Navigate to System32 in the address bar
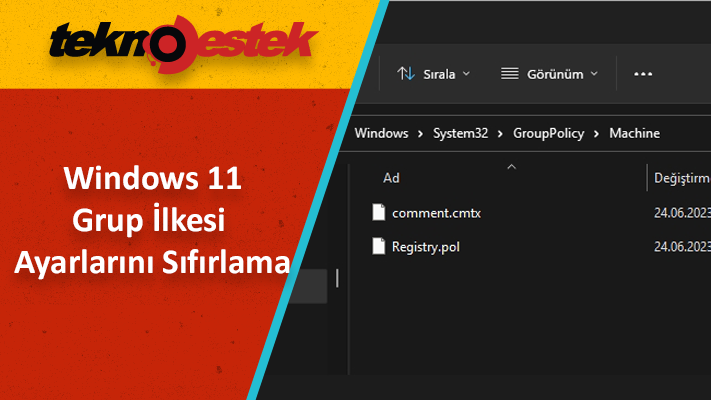Screen dimensions: 711x400 pyautogui.click(x=460, y=133)
